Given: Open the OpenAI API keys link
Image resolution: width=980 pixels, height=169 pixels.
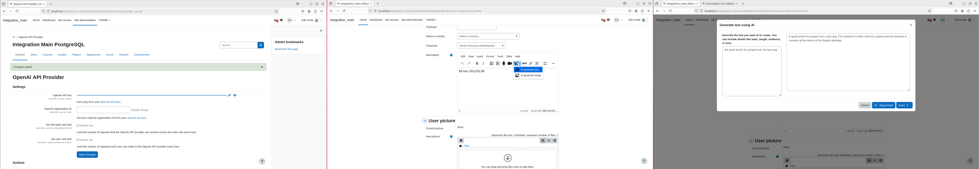Looking at the screenshot, I should 110,102.
